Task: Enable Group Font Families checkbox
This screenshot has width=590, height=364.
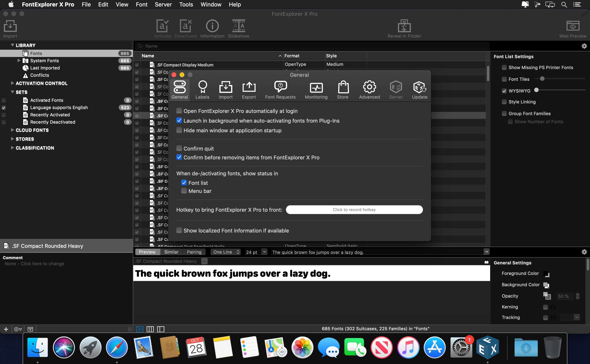Action: point(504,113)
